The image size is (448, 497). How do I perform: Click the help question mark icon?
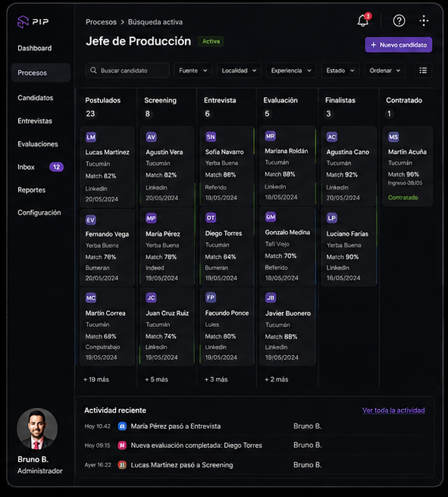pyautogui.click(x=399, y=21)
